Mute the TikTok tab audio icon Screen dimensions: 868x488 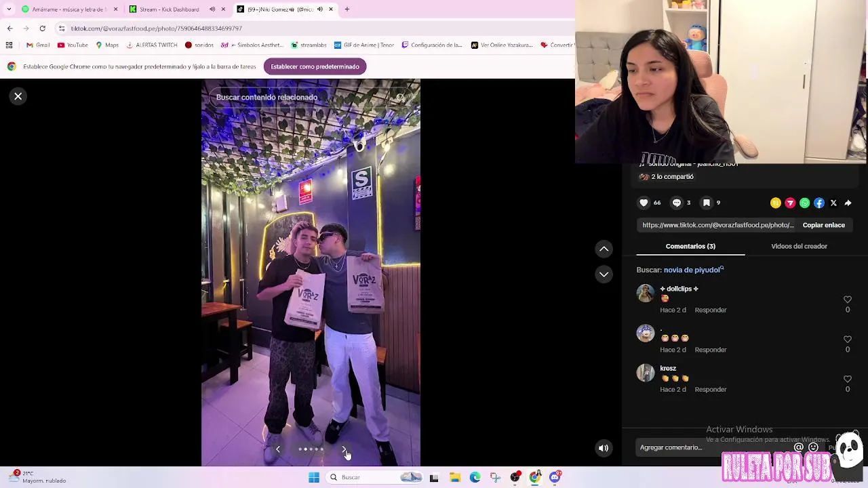pos(320,9)
